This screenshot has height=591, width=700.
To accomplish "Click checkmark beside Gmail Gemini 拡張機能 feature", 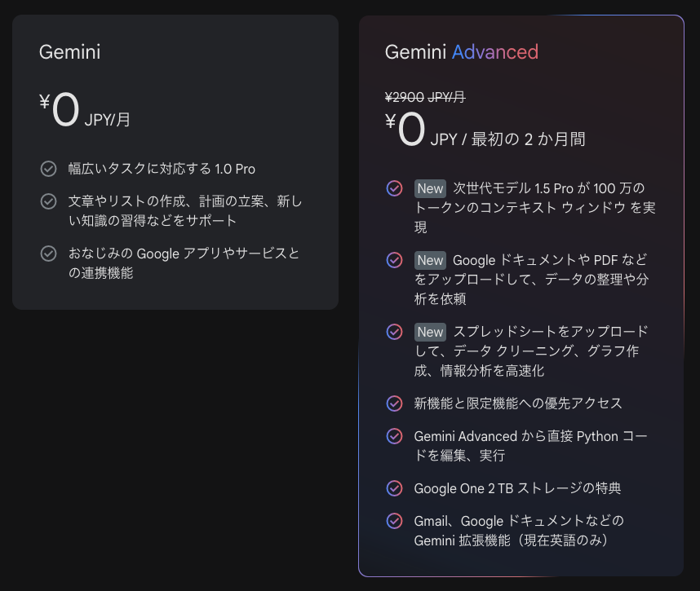I will pyautogui.click(x=394, y=520).
